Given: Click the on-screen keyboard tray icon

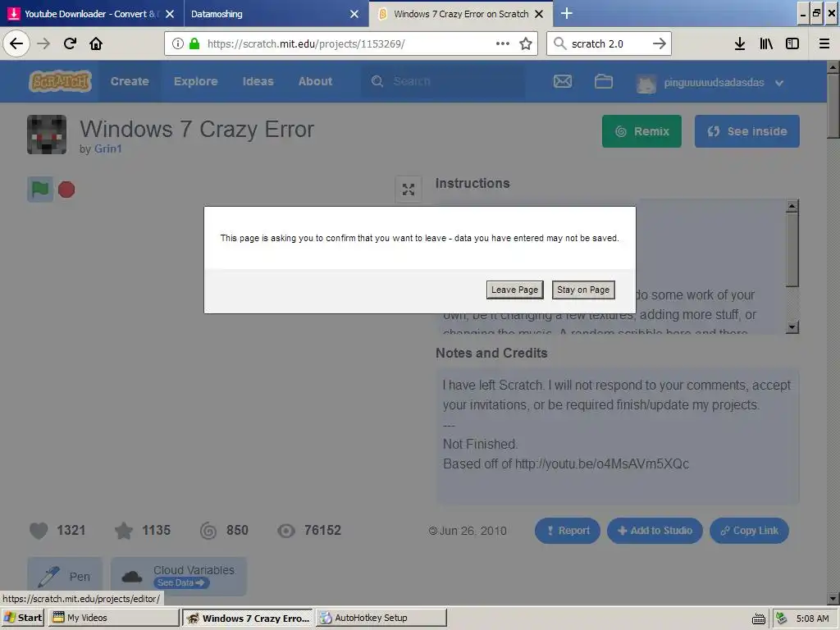Looking at the screenshot, I should (759, 619).
